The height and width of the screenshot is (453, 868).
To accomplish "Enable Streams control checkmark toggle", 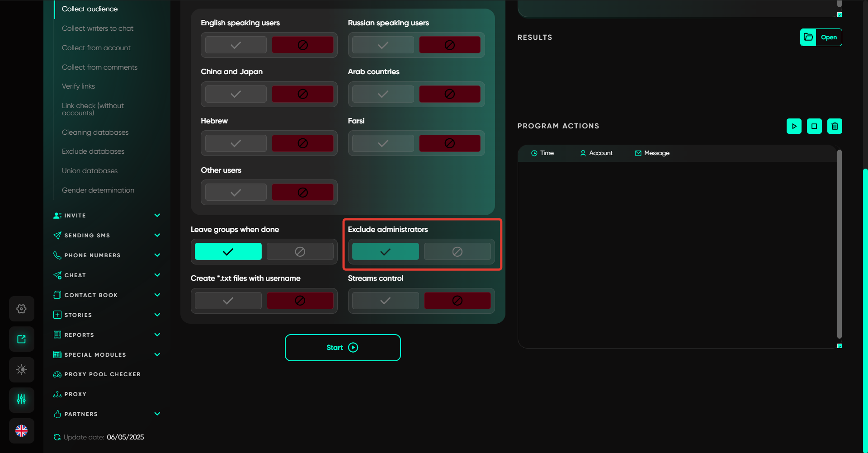I will [x=385, y=301].
